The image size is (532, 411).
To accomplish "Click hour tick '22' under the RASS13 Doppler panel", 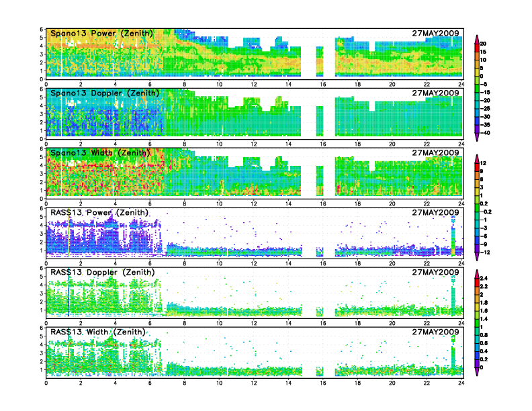I will (x=427, y=323).
